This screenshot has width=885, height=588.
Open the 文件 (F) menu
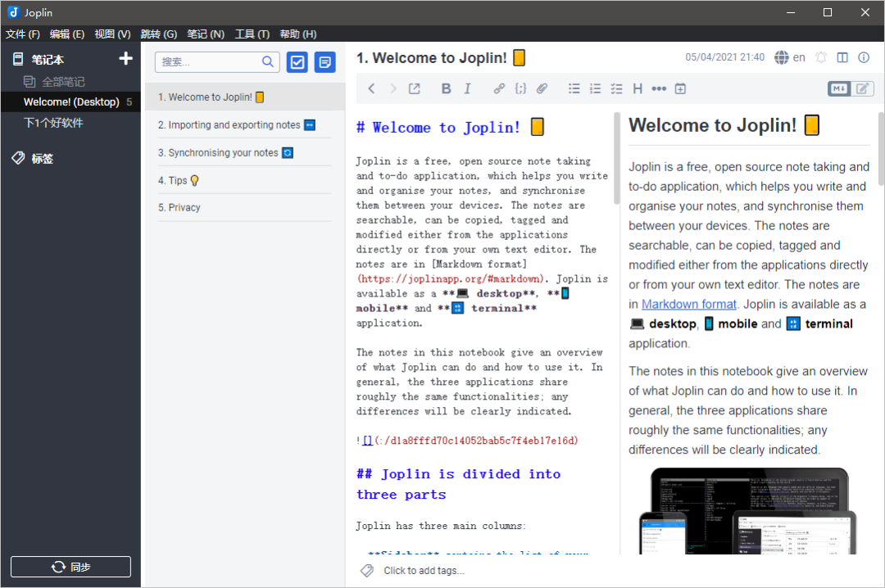pyautogui.click(x=23, y=34)
